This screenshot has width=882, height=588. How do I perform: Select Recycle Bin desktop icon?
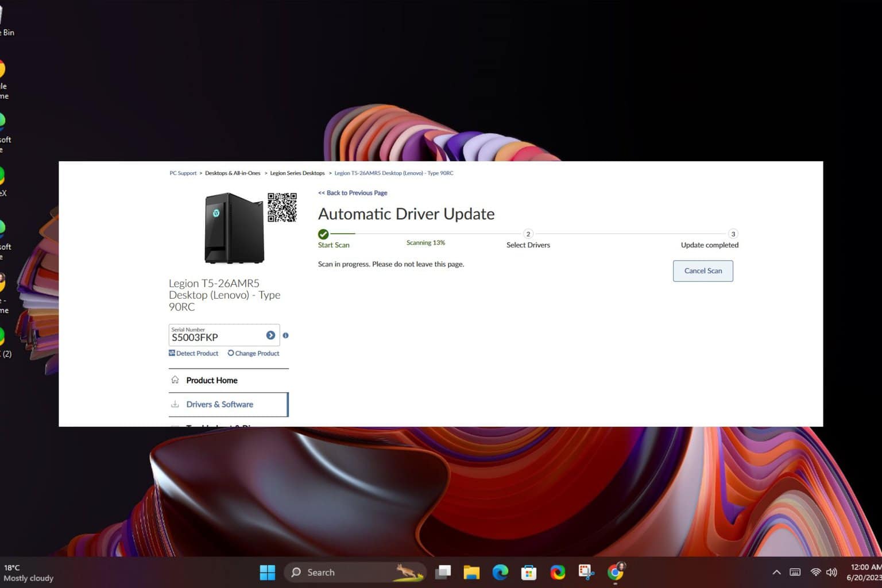(x=6, y=22)
